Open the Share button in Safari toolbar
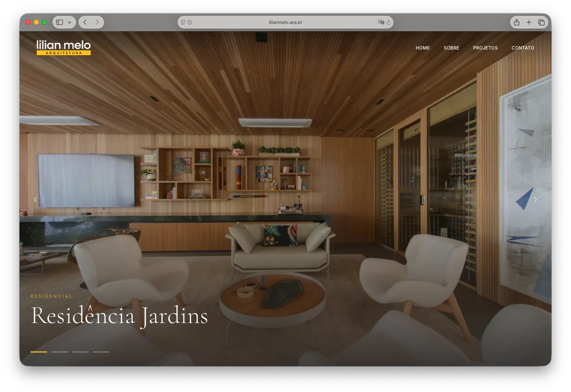This screenshot has width=571, height=392. point(516,22)
